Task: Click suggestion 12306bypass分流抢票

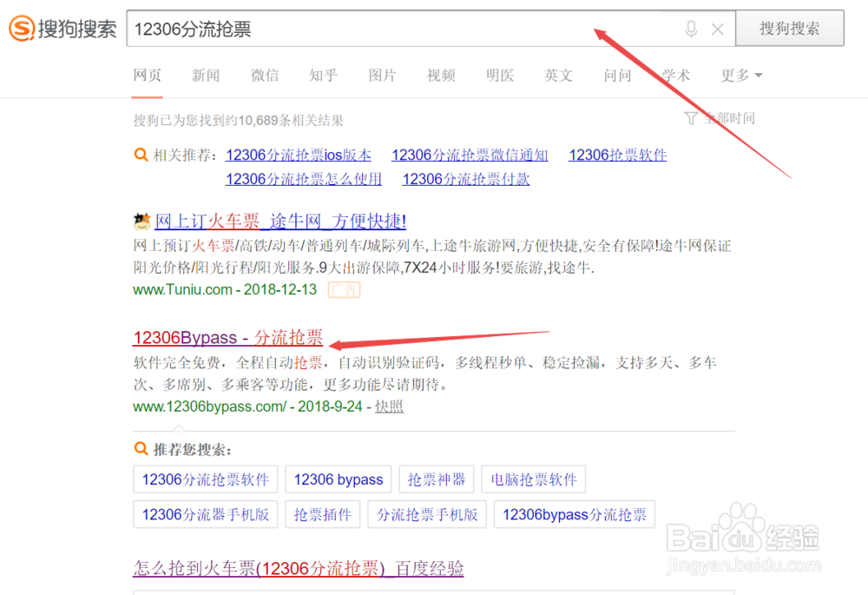Action: point(574,515)
